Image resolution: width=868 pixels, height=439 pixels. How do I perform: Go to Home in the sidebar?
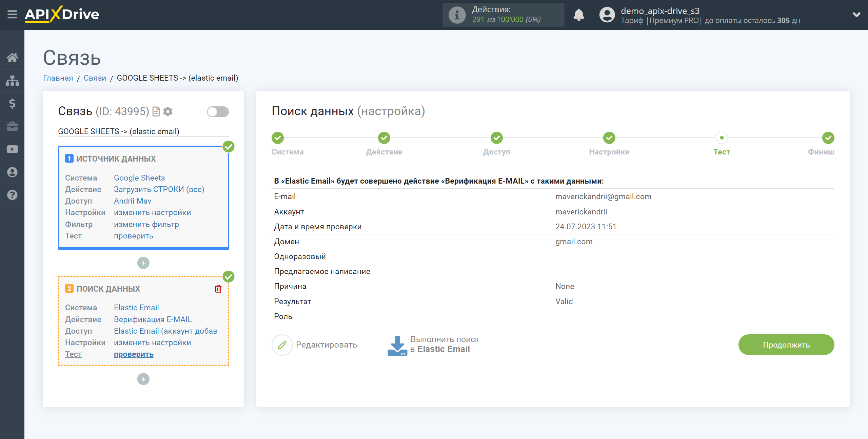click(x=12, y=58)
